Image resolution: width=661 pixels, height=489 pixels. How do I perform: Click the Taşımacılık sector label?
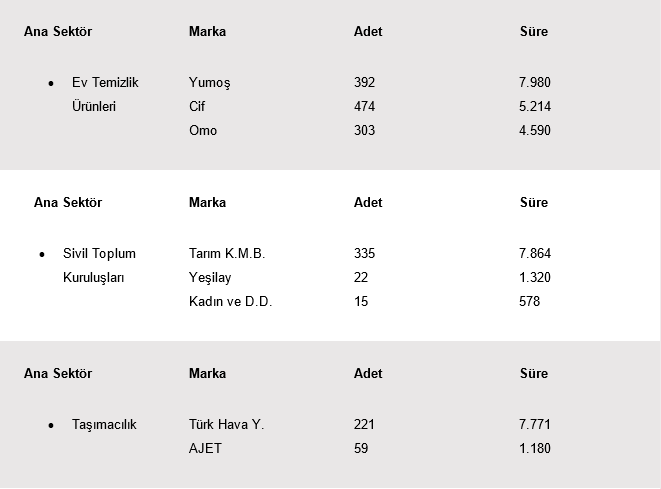pos(104,425)
